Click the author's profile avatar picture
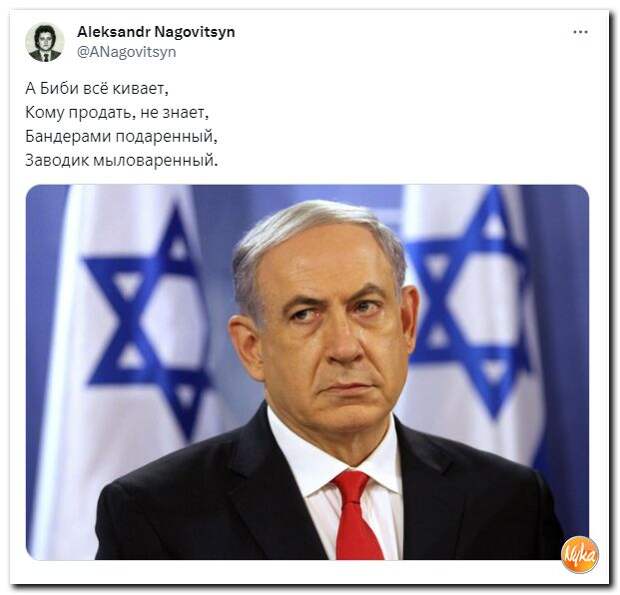620x595 pixels. click(44, 43)
